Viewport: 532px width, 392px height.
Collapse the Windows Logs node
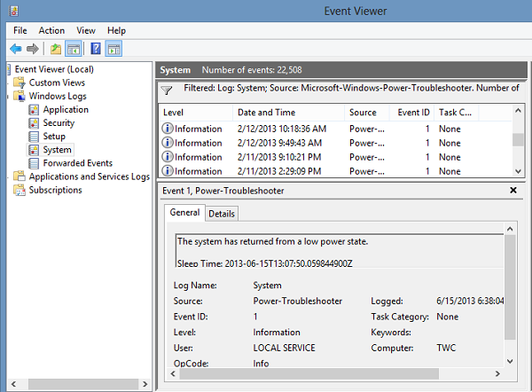coord(8,97)
